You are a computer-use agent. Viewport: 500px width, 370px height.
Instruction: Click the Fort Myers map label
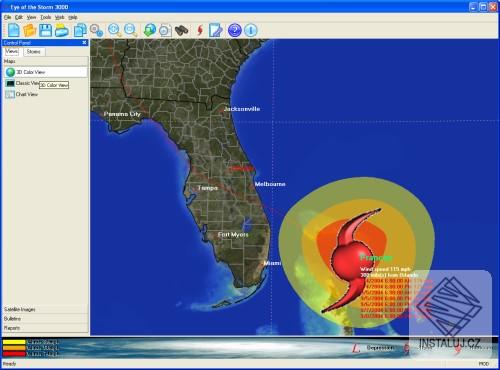coord(233,235)
